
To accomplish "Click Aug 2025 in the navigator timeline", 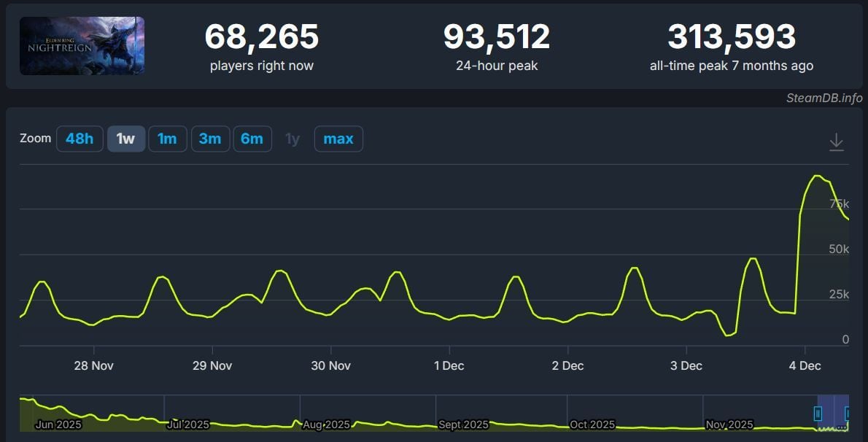I will [x=327, y=424].
